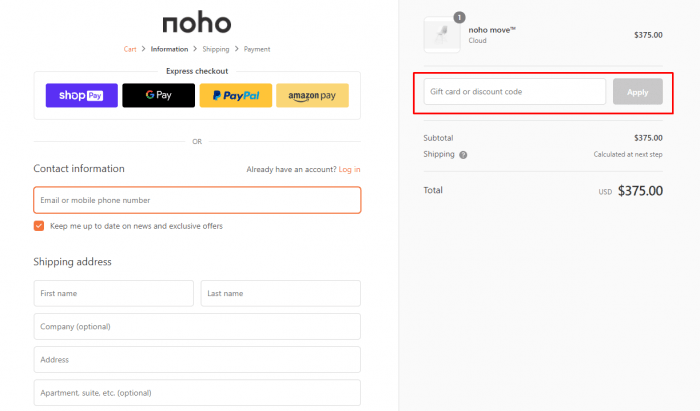Select the Last name field

280,293
